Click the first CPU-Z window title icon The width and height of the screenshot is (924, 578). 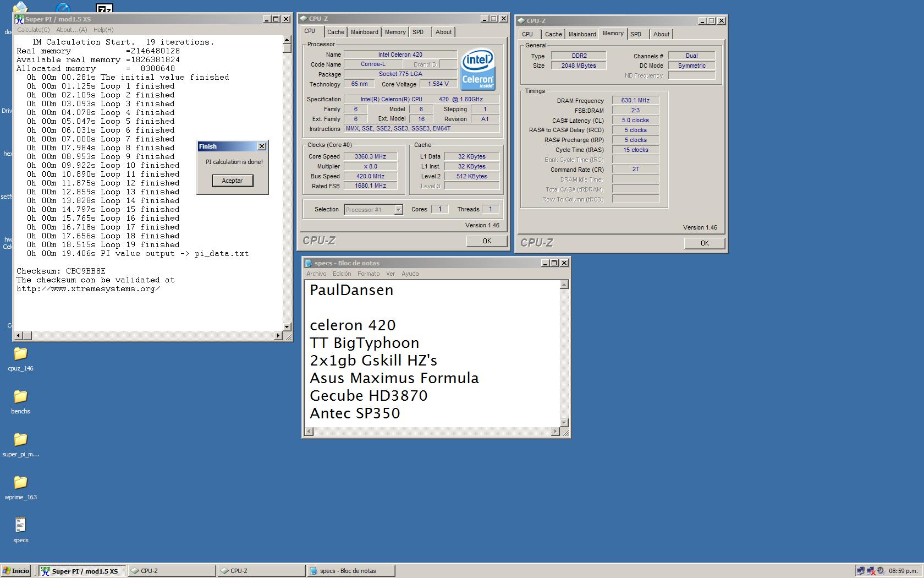coord(304,19)
